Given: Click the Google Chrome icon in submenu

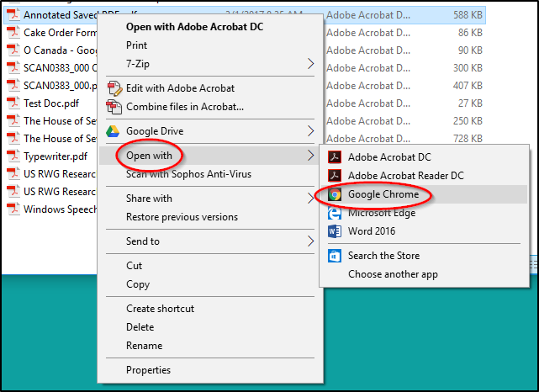Looking at the screenshot, I should [x=334, y=194].
